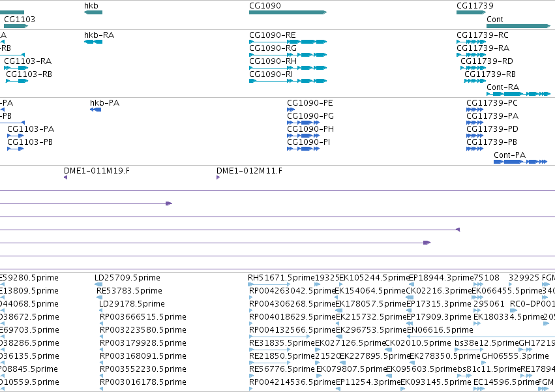Click the RP003016178.5prime EST
555x392 pixels.
click(x=102, y=389)
